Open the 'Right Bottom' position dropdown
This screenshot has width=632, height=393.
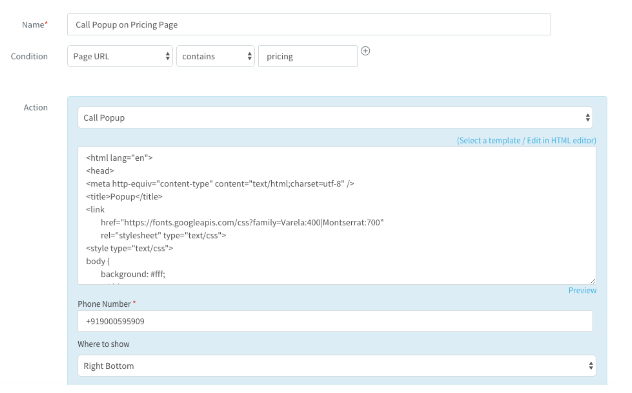(x=337, y=366)
